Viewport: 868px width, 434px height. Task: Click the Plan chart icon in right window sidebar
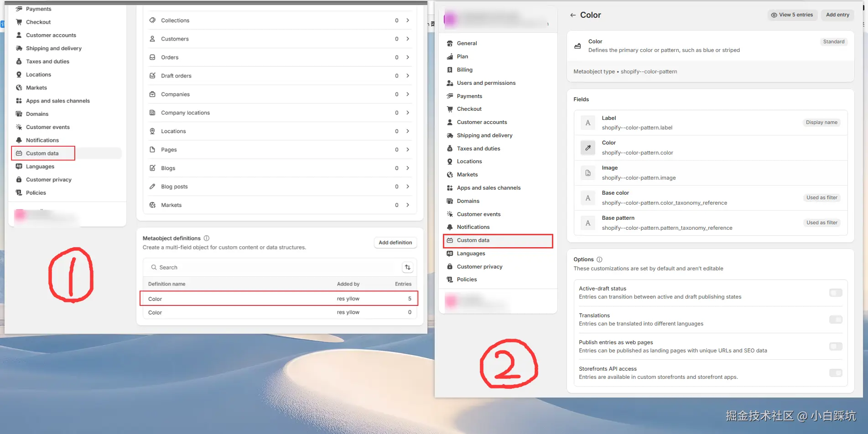(x=450, y=57)
